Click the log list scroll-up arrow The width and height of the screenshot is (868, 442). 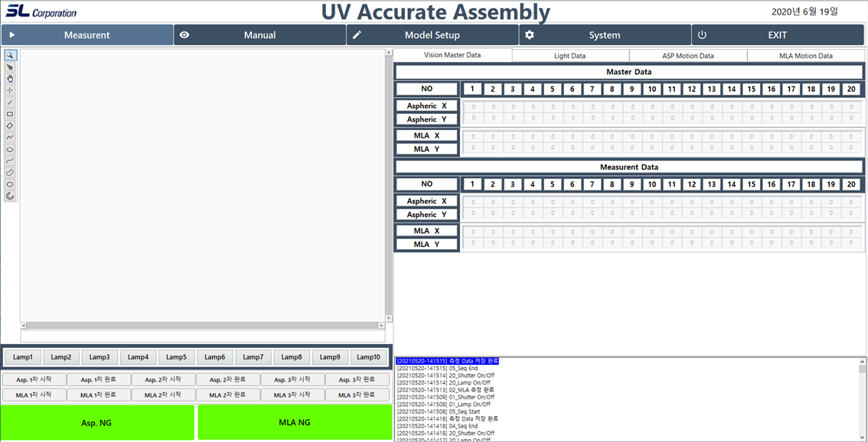pos(863,361)
